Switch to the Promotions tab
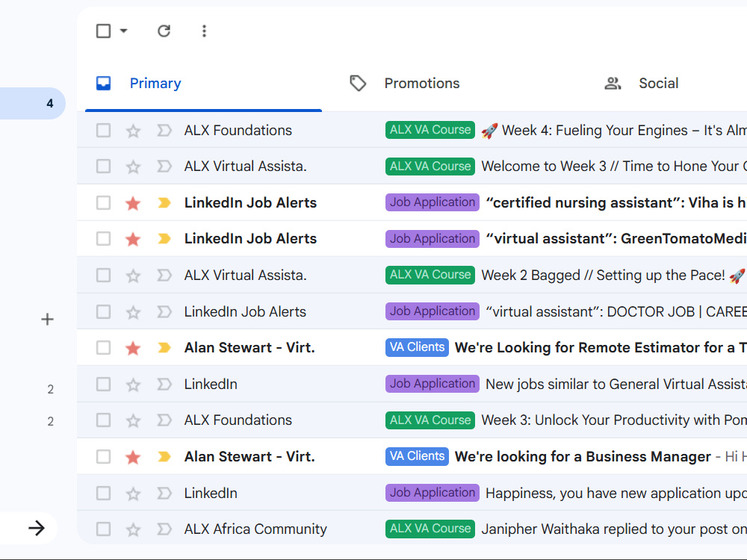The height and width of the screenshot is (560, 747). (x=422, y=84)
